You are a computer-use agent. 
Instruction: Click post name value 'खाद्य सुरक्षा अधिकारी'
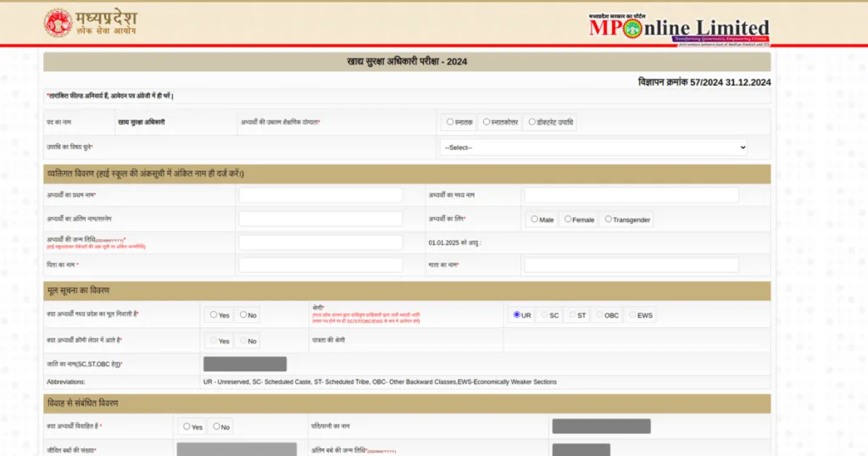point(142,122)
